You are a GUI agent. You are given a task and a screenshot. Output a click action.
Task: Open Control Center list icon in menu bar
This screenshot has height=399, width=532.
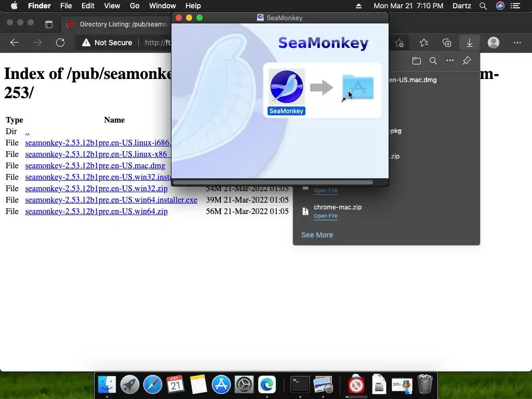[x=516, y=6]
